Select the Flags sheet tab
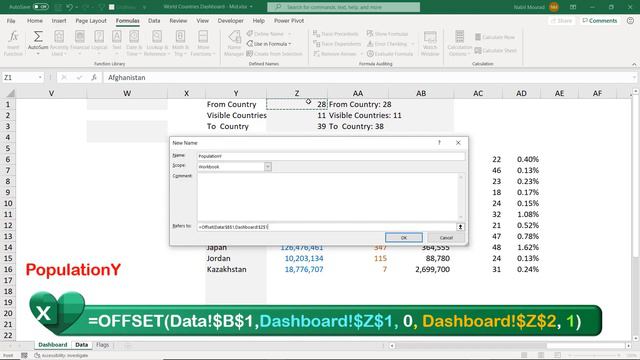The image size is (640, 360). pyautogui.click(x=102, y=345)
